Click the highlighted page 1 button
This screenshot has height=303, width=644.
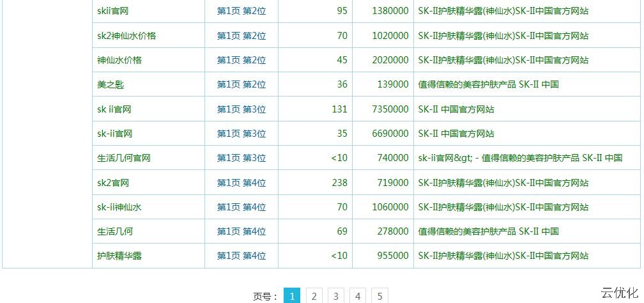pyautogui.click(x=291, y=296)
